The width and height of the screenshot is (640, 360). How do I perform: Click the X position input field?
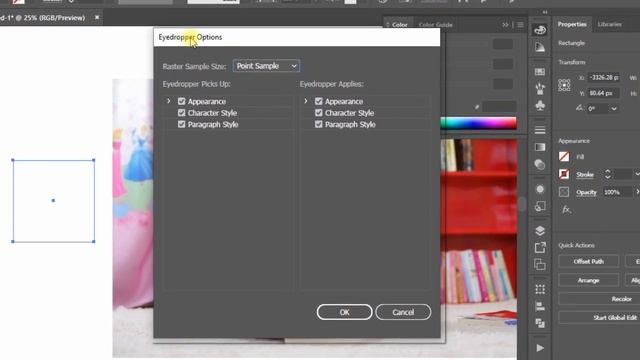[604, 77]
